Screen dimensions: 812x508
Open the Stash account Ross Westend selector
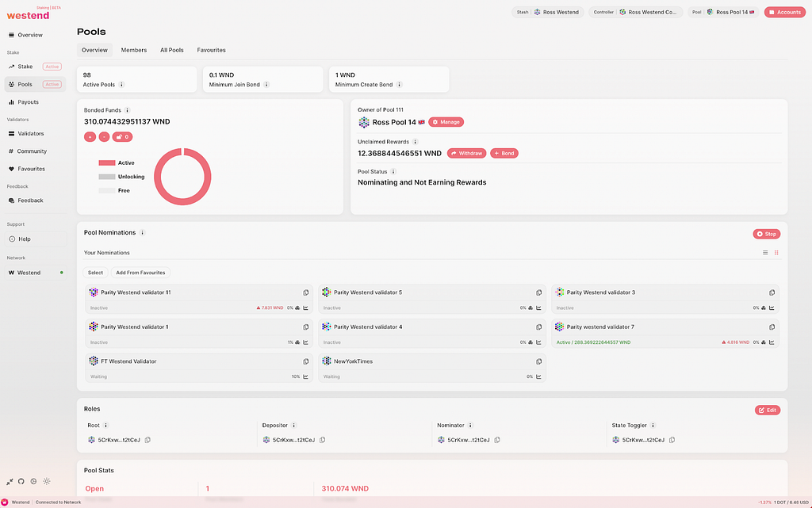point(548,12)
